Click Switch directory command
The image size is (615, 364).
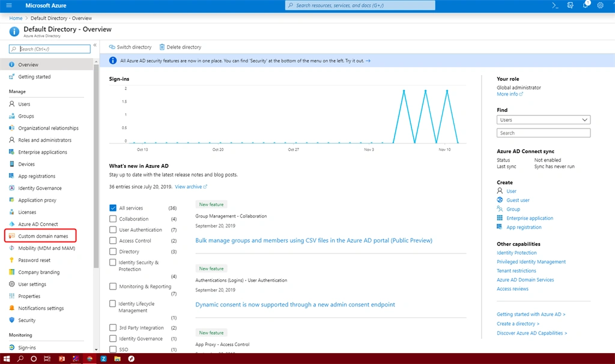[x=130, y=47]
